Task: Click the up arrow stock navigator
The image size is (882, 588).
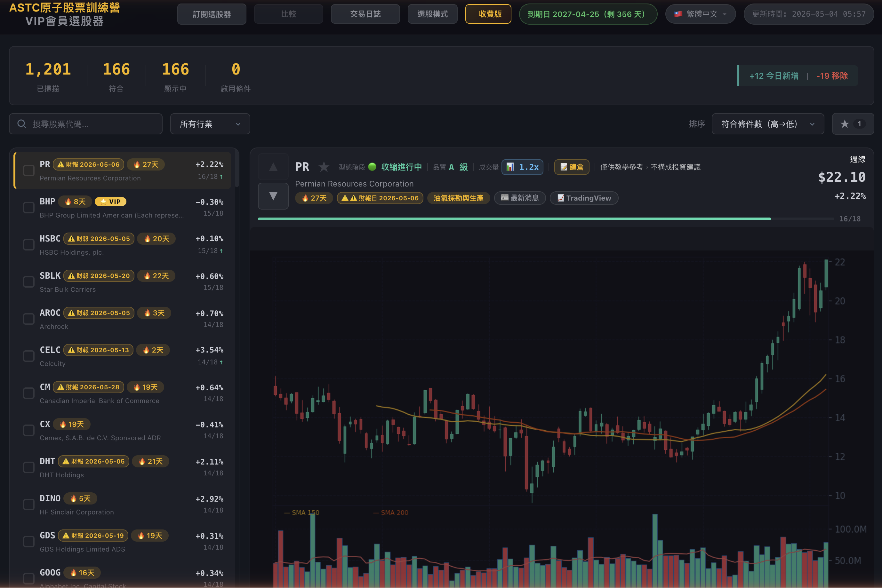Action: click(273, 167)
